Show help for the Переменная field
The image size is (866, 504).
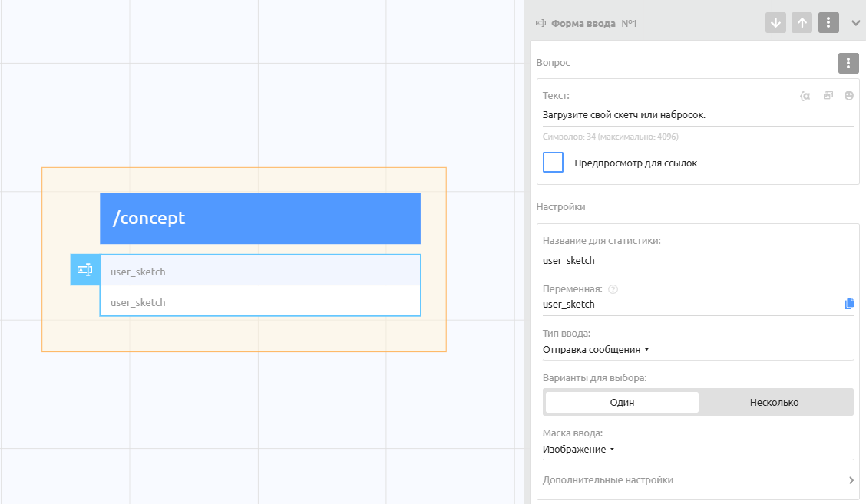[x=613, y=289]
